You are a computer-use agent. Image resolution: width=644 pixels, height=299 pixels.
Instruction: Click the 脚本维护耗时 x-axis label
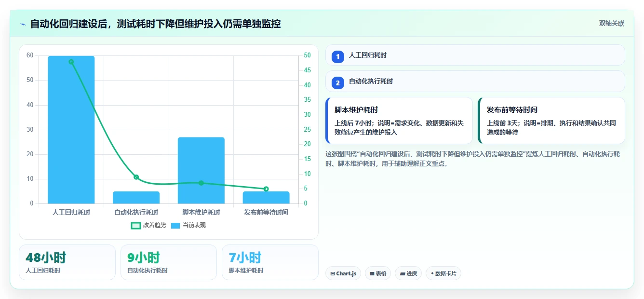tap(201, 212)
